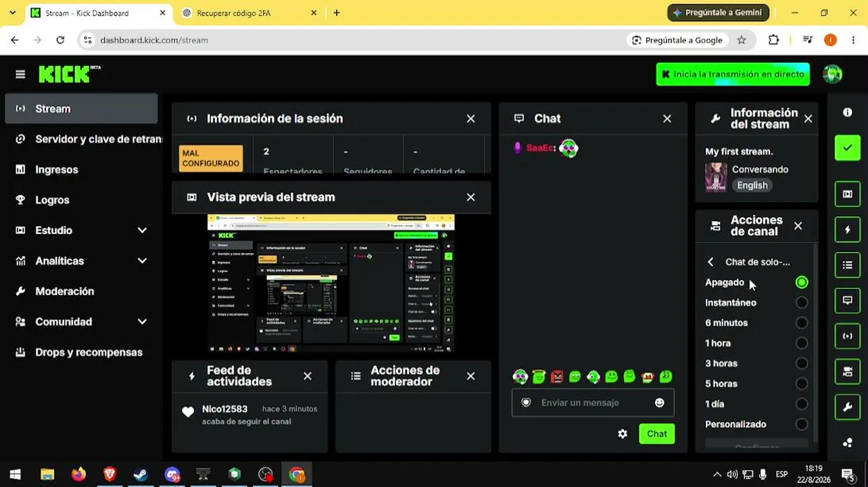This screenshot has height=487, width=868.
Task: Insert the red angry face emote
Action: [x=556, y=377]
